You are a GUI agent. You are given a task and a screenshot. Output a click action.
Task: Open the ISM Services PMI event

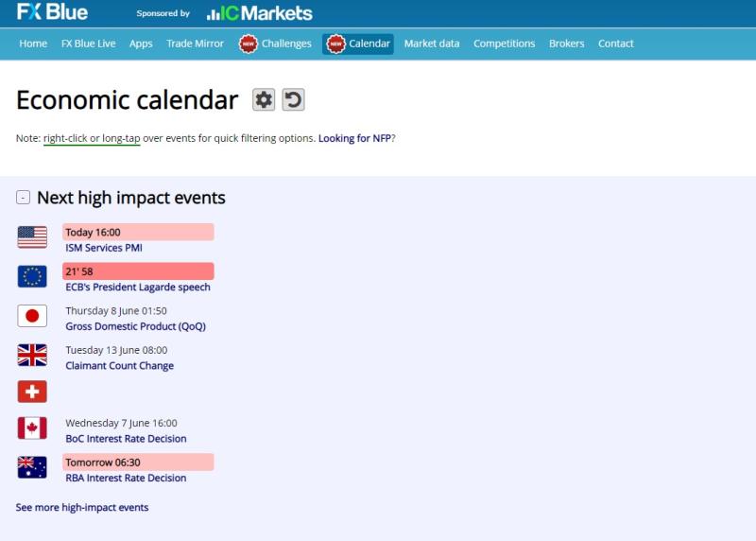104,248
